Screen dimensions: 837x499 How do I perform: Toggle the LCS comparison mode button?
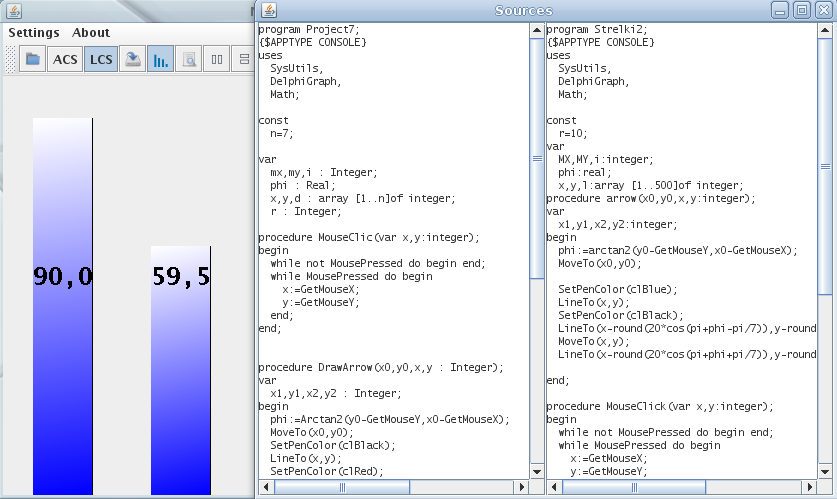coord(101,59)
